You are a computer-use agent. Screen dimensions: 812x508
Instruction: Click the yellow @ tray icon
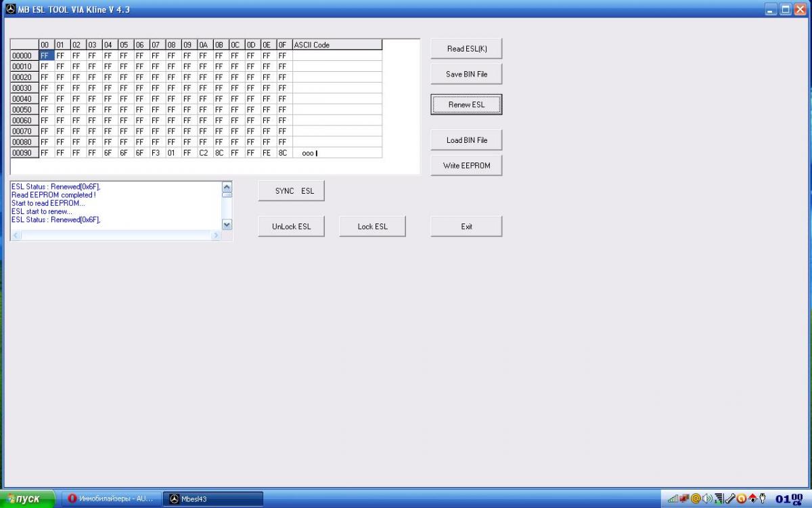click(696, 499)
